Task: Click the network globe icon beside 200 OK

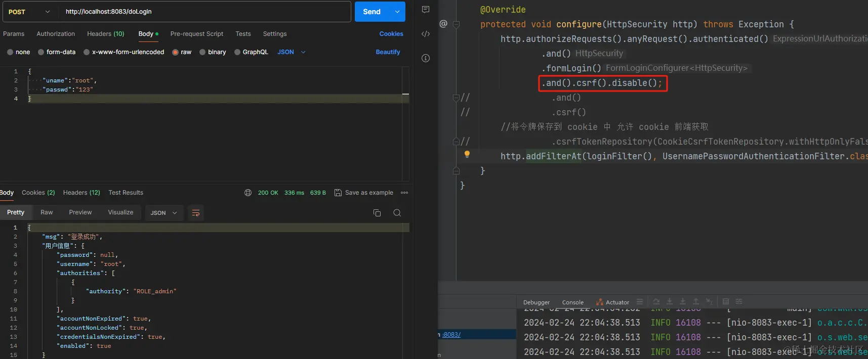Action: 248,193
